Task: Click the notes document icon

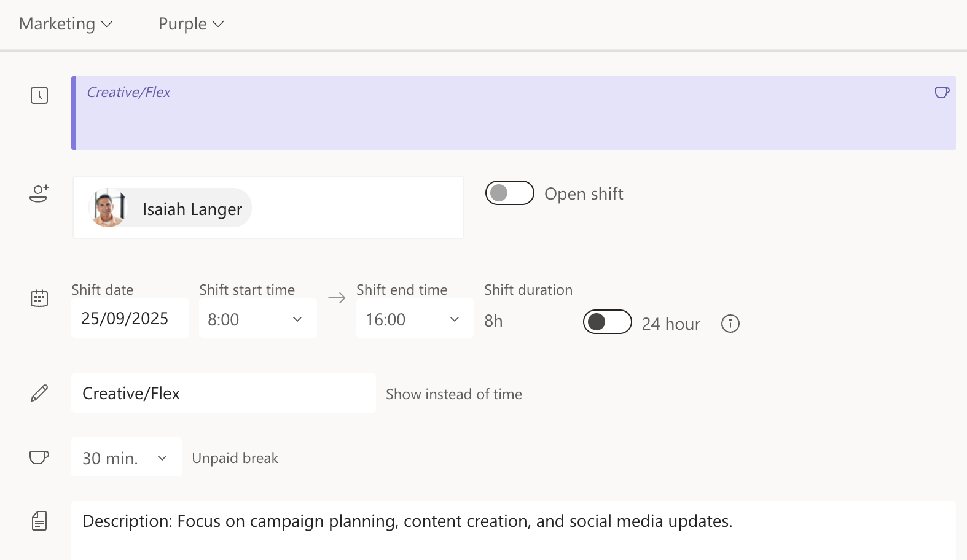Action: [x=39, y=521]
